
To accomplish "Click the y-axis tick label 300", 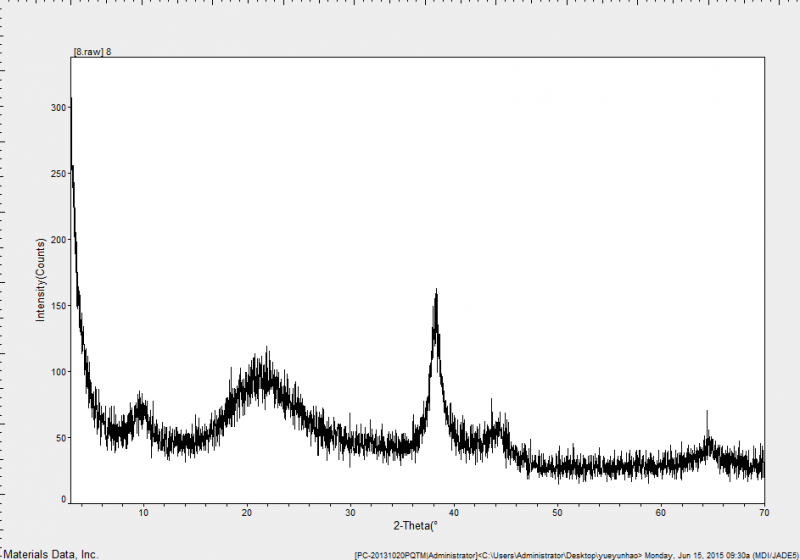I will coord(59,108).
